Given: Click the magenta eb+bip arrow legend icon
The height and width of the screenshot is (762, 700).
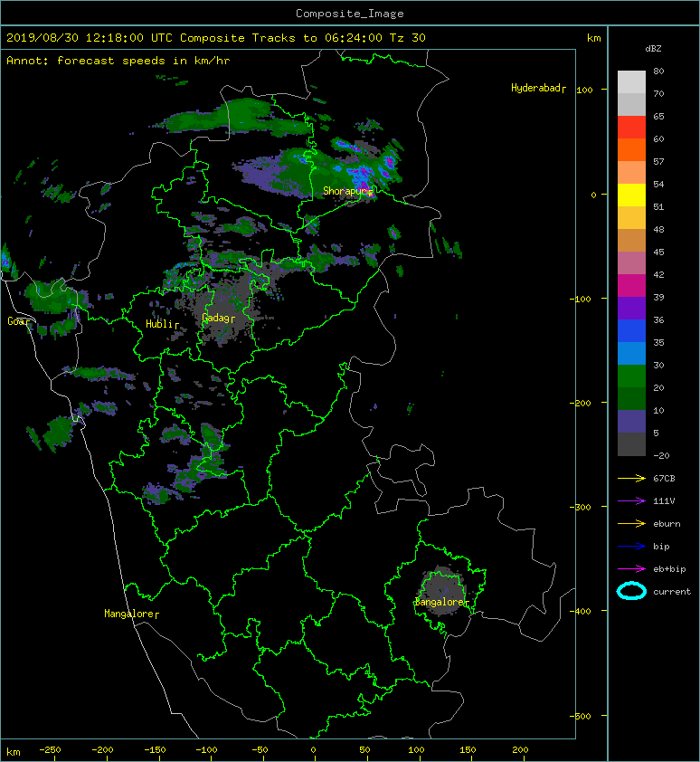Looking at the screenshot, I should click(x=631, y=569).
